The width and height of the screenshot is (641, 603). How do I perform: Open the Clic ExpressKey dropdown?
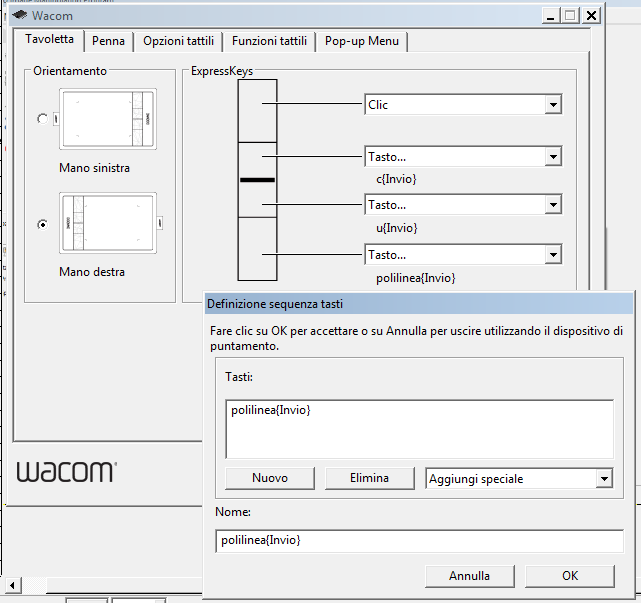[553, 105]
